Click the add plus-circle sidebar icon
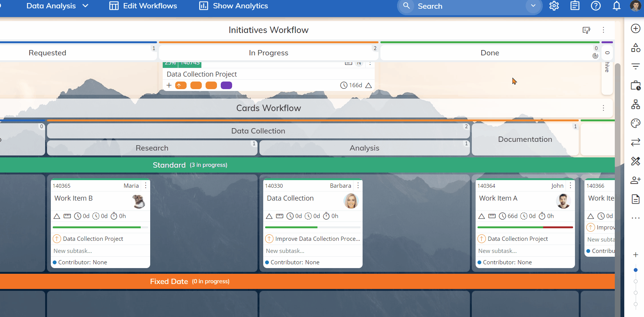Viewport: 644px width, 317px height. tap(636, 28)
